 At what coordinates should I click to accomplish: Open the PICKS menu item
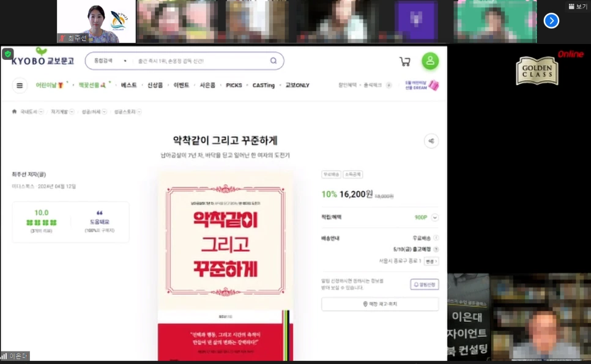pos(234,86)
